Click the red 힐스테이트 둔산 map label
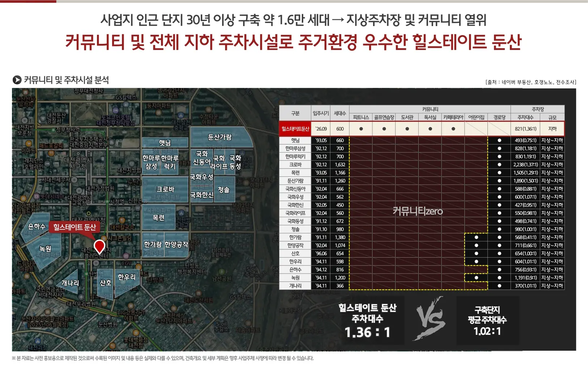The height and width of the screenshot is (371, 588). click(75, 227)
